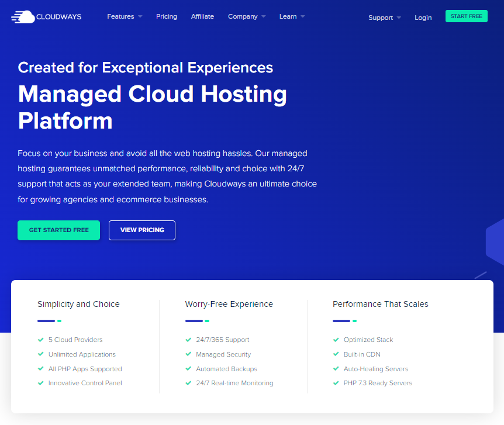504x425 pixels.
Task: Click the All PHP Apps Supported text
Action: point(85,369)
